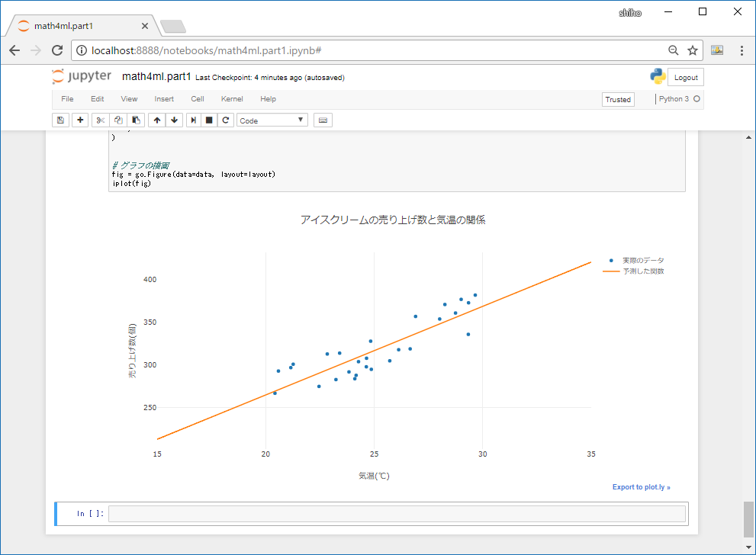Select the math4ml.part1 tab
756x555 pixels.
82,25
